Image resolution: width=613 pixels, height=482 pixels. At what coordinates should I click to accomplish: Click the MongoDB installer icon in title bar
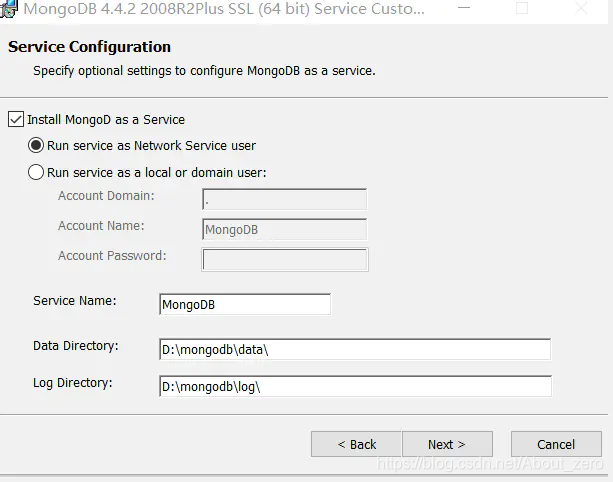[9, 9]
